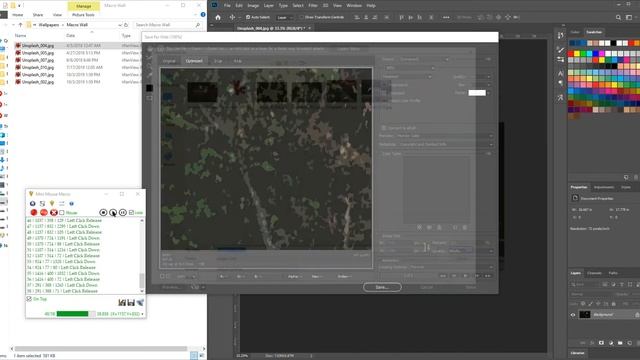This screenshot has height=360, width=640.
Task: Click the red record button in Mini Mouse Macro
Action: click(x=34, y=212)
